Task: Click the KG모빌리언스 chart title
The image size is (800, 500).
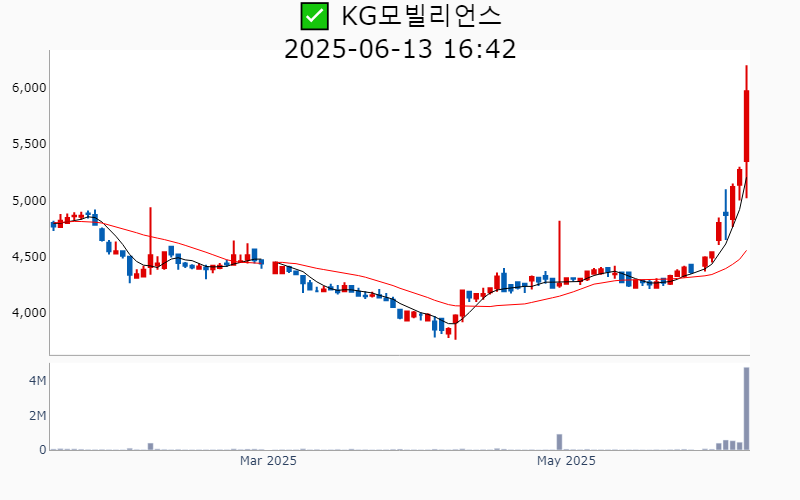Action: pyautogui.click(x=421, y=16)
